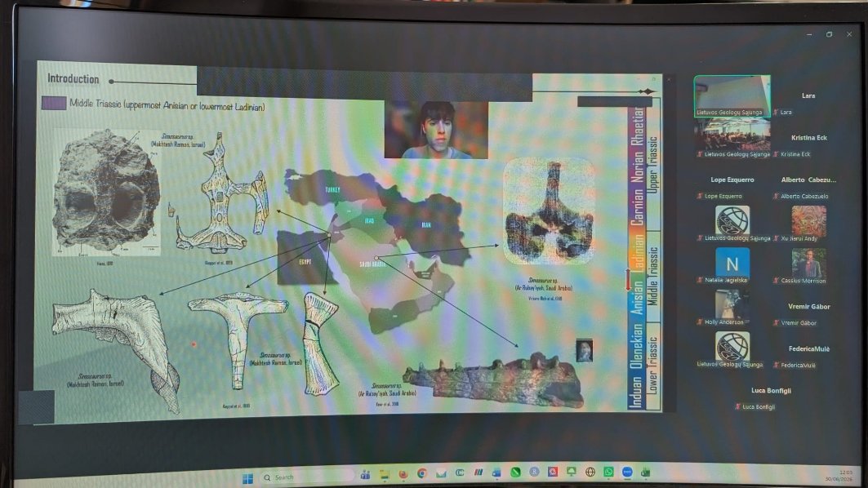This screenshot has width=868, height=488.
Task: Select the presenter webcam video on the slide
Action: [436, 130]
